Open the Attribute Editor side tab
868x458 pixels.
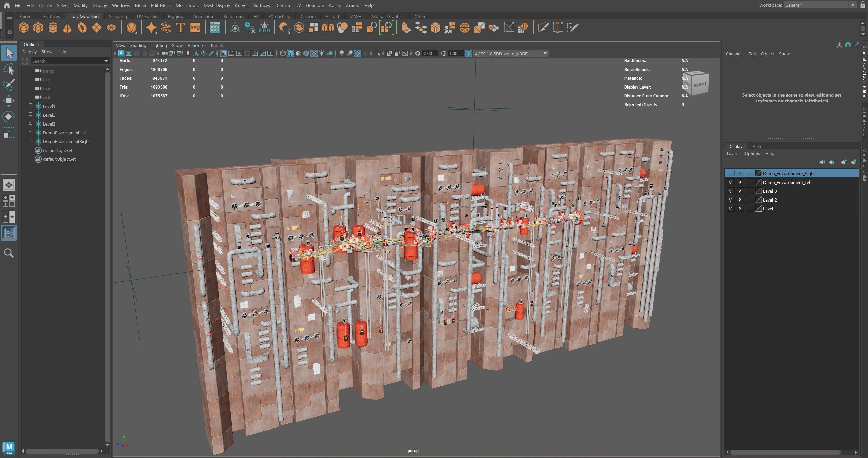[864, 122]
